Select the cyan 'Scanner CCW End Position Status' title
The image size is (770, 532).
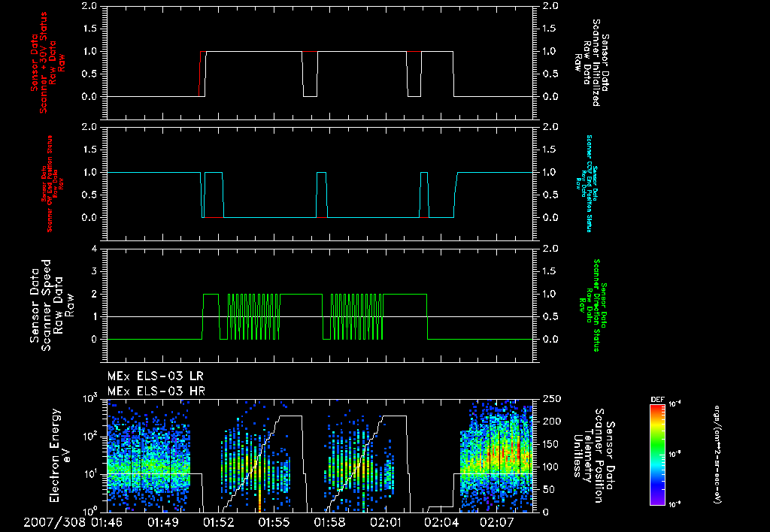pyautogui.click(x=589, y=183)
